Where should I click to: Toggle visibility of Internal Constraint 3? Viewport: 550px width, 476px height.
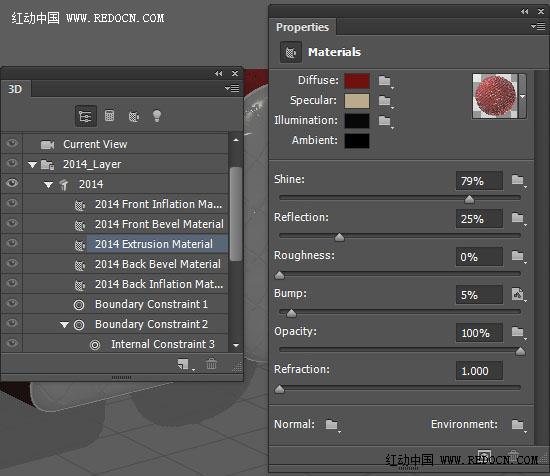pos(12,343)
